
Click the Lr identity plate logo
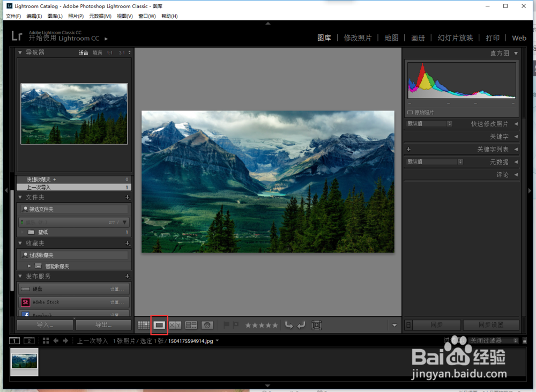pyautogui.click(x=17, y=35)
